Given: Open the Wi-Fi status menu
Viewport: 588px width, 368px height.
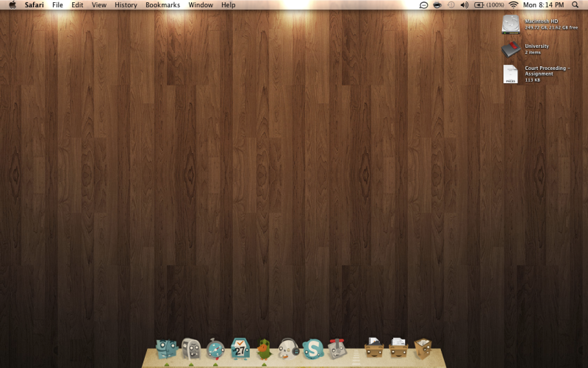Looking at the screenshot, I should coord(513,5).
